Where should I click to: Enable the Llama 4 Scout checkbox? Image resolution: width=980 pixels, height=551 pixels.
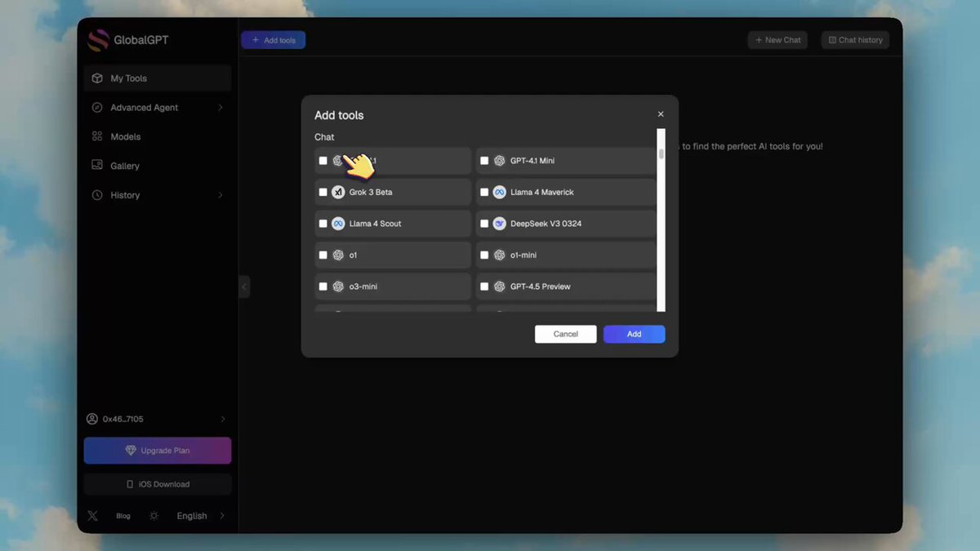pyautogui.click(x=323, y=224)
